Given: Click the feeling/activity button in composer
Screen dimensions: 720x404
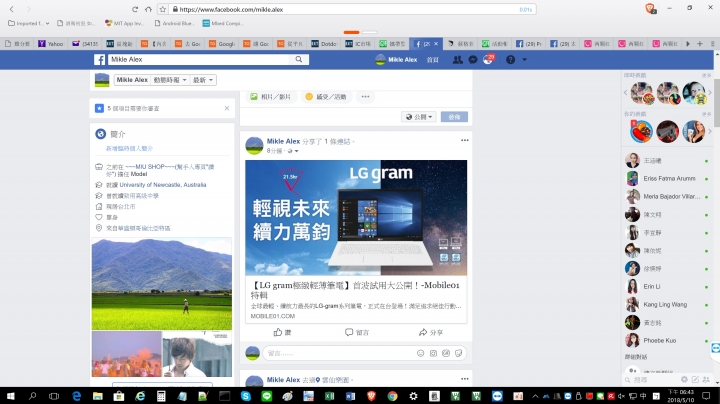Looking at the screenshot, I should click(x=326, y=96).
